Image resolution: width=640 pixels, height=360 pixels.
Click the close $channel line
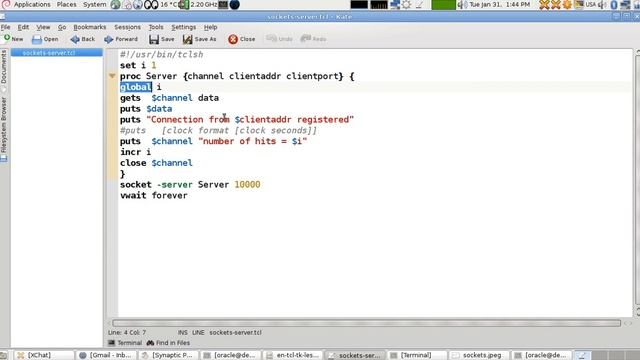(156, 163)
